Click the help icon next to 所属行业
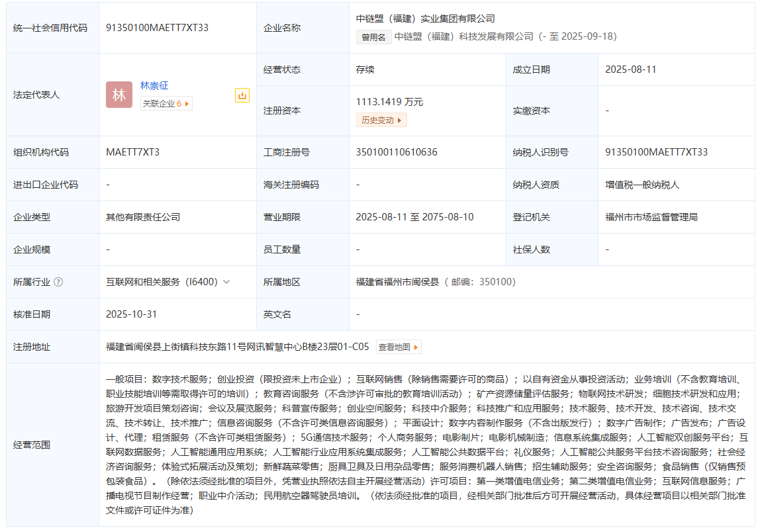Screen dimensions: 758x532 [x=58, y=282]
